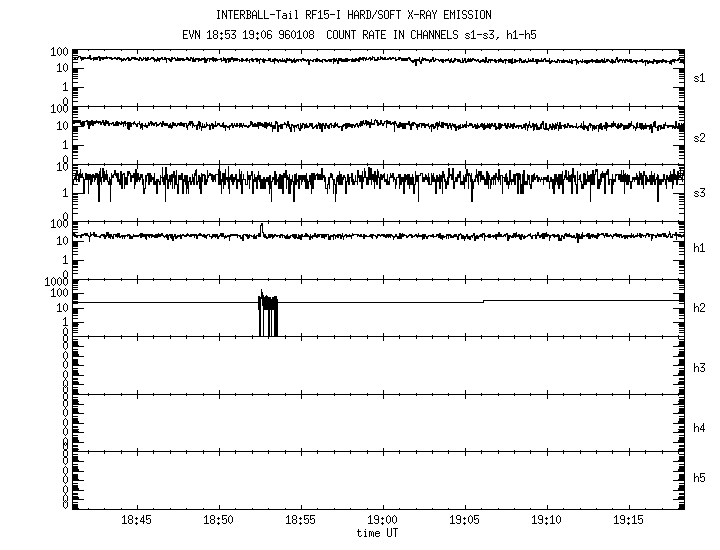The height and width of the screenshot is (550, 720).
Task: Click the s2 channel label
Action: (x=699, y=136)
